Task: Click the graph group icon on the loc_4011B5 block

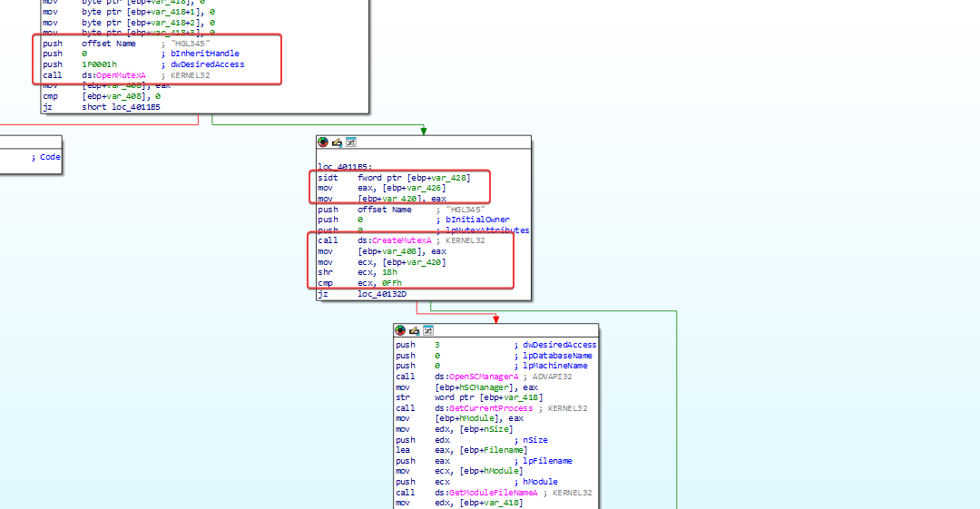Action: coord(351,142)
